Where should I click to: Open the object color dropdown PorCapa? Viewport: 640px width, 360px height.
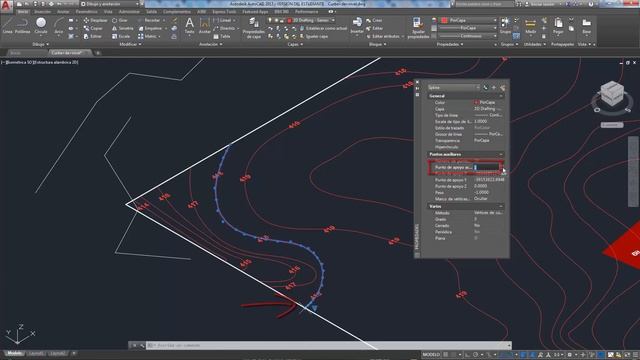tap(469, 20)
